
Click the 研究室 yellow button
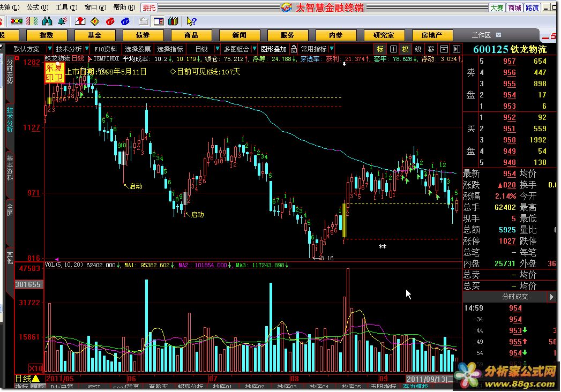(384, 35)
